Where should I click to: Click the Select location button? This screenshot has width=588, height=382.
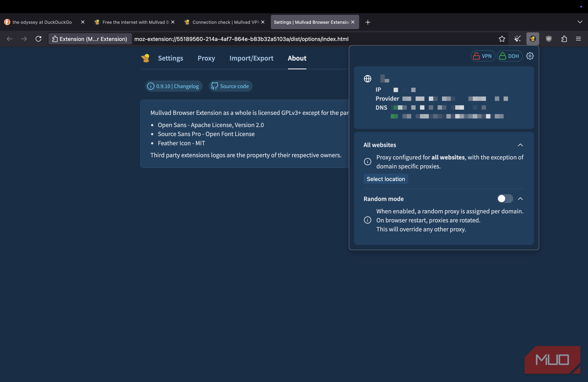(386, 179)
